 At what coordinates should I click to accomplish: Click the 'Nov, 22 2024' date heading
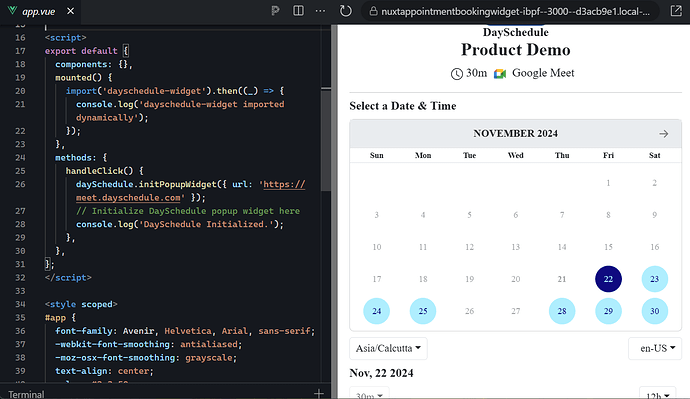[x=381, y=373]
